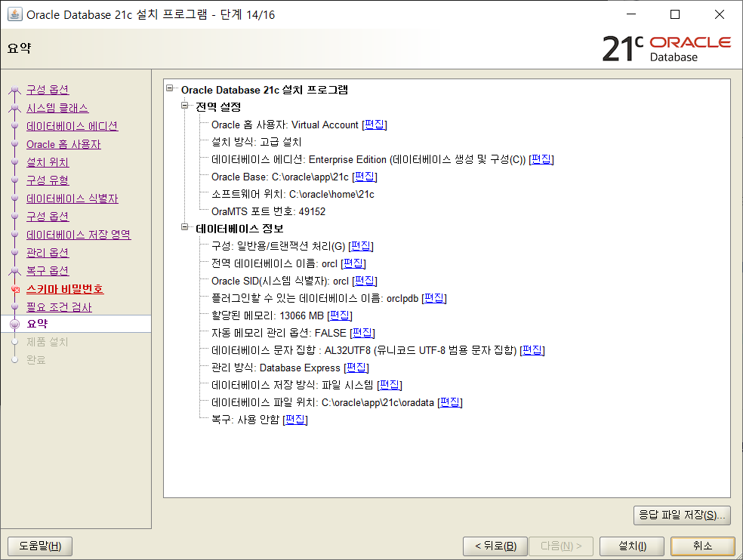Image resolution: width=743 pixels, height=560 pixels.
Task: Jump to 데이터베이스 에디션 step in sidebar
Action: [x=72, y=126]
